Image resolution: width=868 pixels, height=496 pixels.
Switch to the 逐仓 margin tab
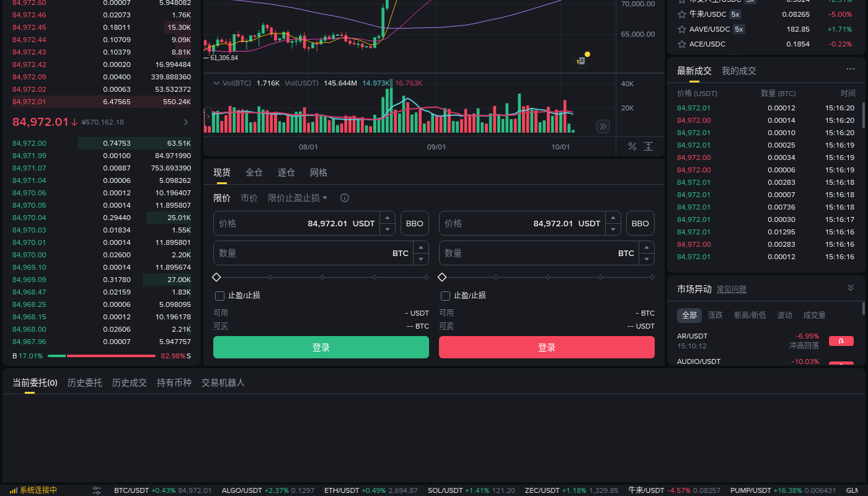point(286,172)
